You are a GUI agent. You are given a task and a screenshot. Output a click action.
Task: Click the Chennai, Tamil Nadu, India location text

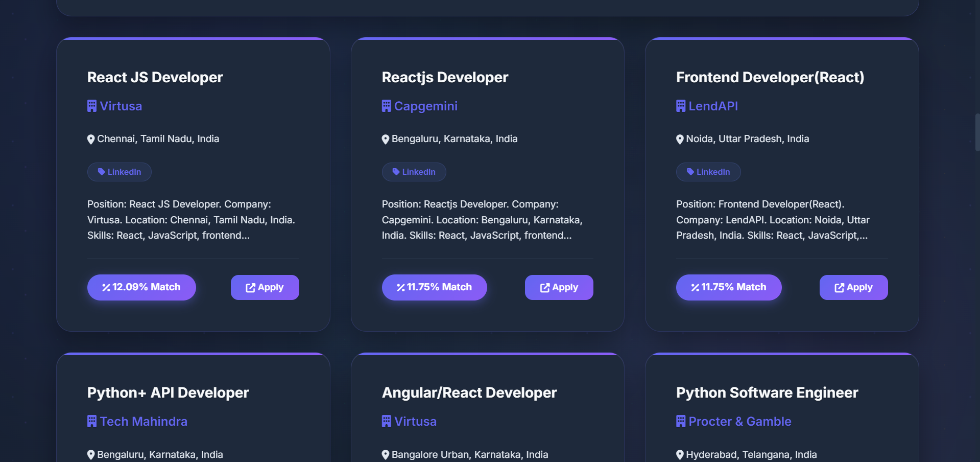[158, 139]
